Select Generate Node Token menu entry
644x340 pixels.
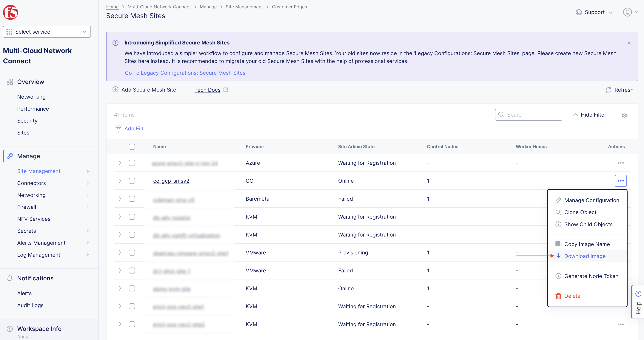[x=591, y=276]
